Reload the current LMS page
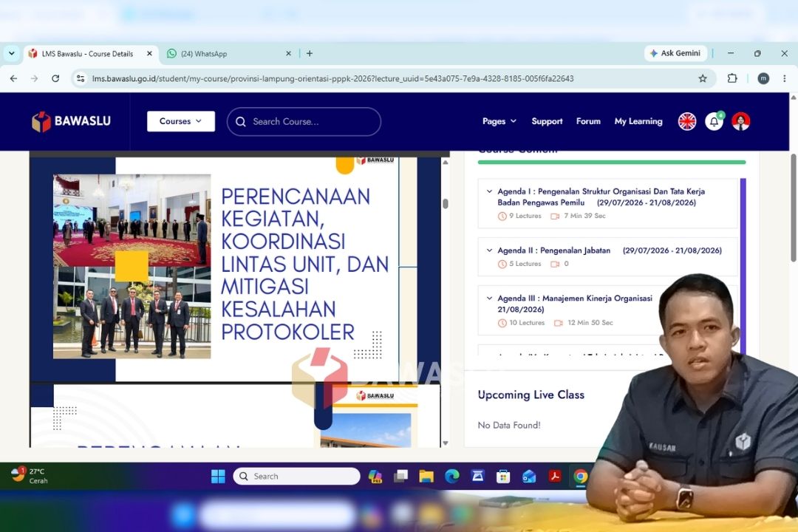This screenshot has height=532, width=798. tap(55, 78)
